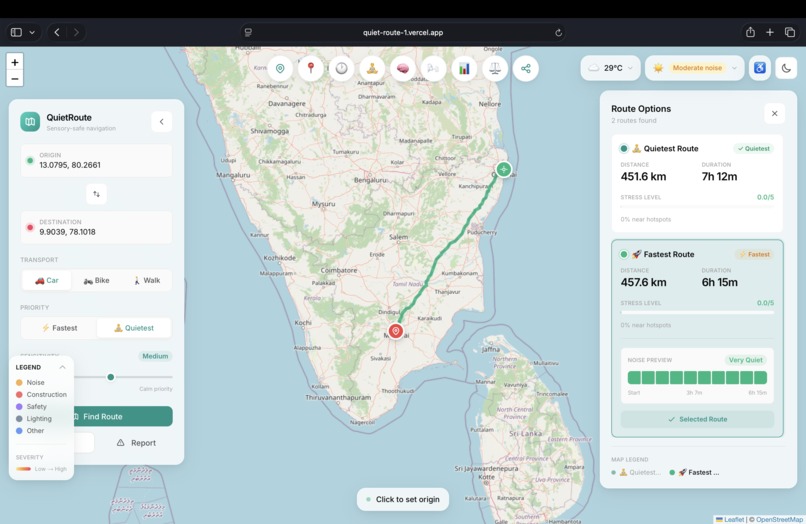Image resolution: width=806 pixels, height=524 pixels.
Task: Open a new browser tab
Action: tap(770, 32)
